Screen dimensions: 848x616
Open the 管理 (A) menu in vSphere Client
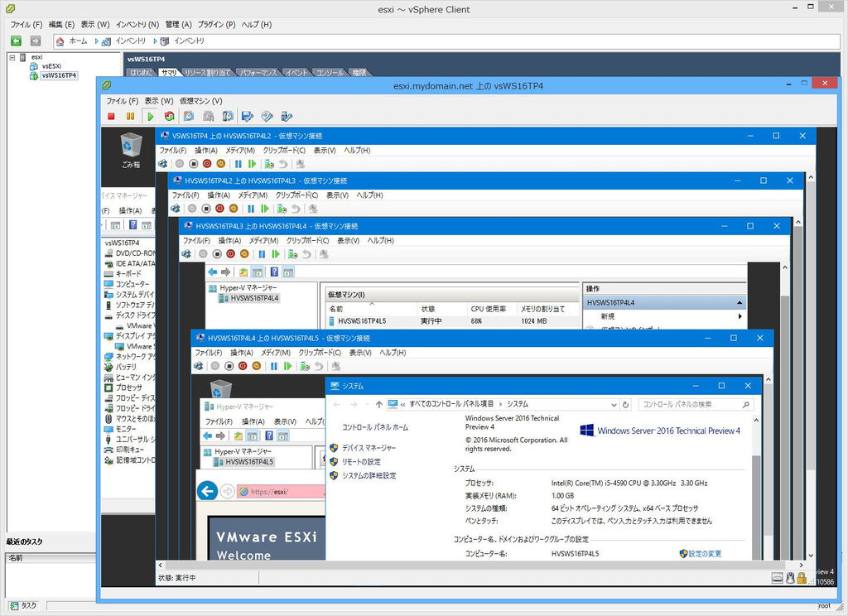pyautogui.click(x=179, y=24)
